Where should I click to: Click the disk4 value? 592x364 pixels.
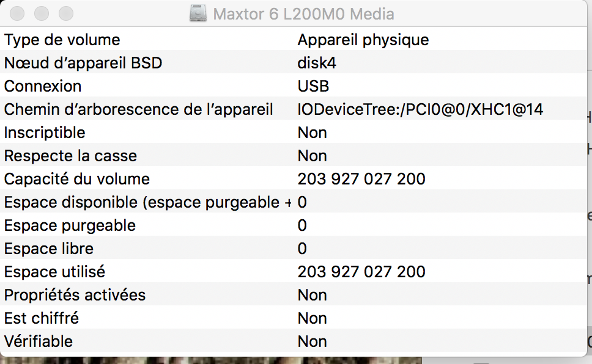point(317,64)
